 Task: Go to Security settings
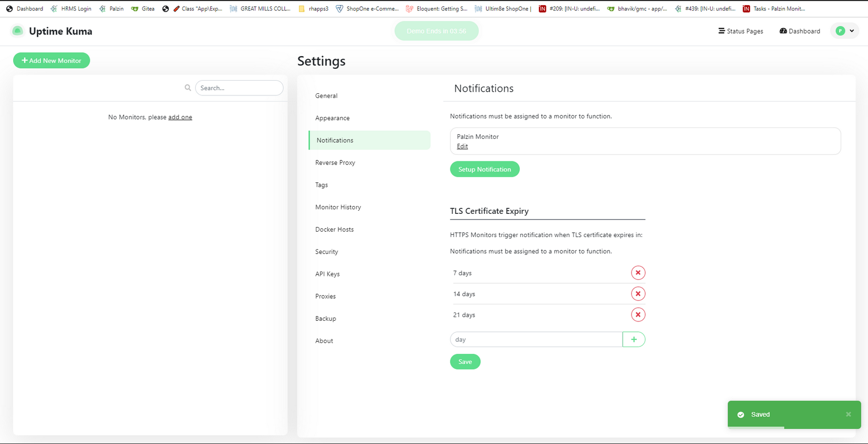coord(369,252)
